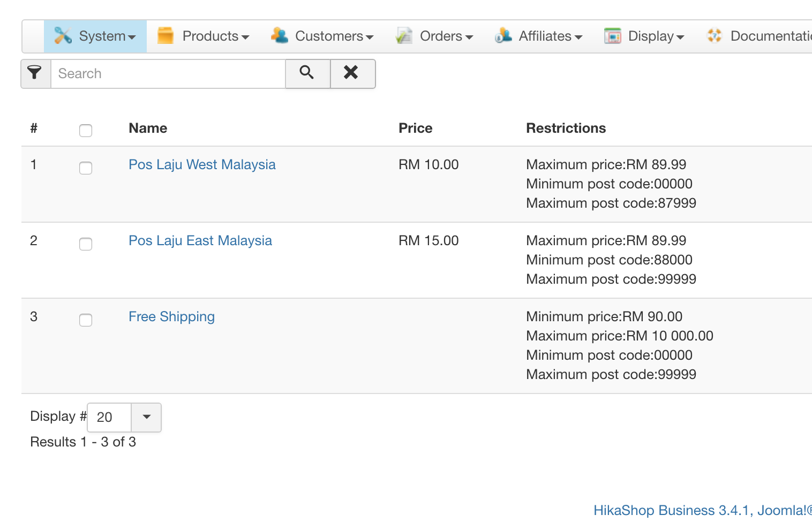Open Pos Laju East Malaysia link
812x530 pixels.
pos(200,240)
